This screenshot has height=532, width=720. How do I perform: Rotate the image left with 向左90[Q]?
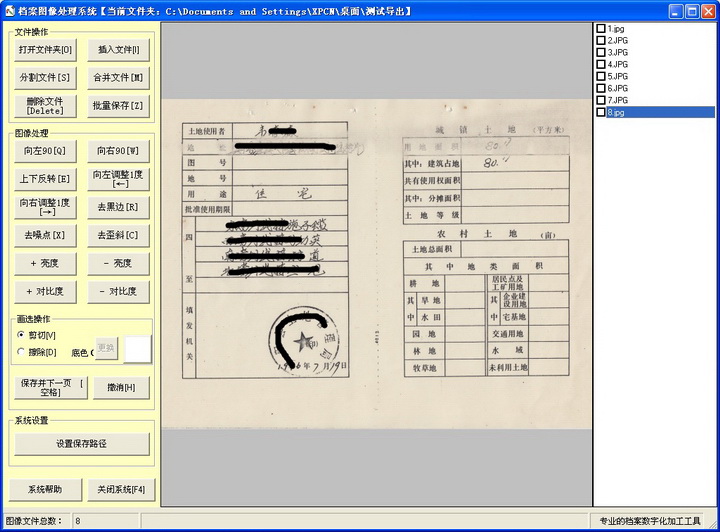[x=45, y=151]
